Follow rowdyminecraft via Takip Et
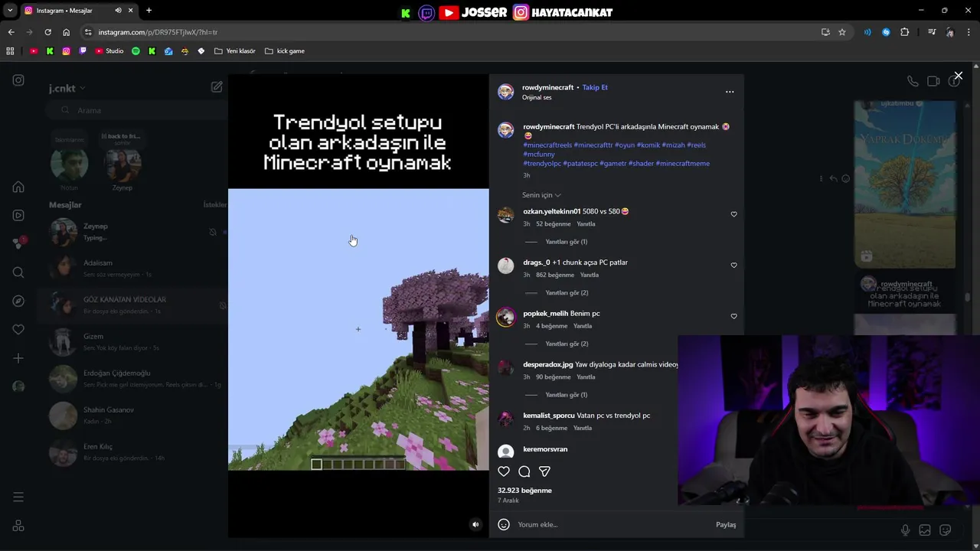Screen dimensions: 980x551 click(595, 87)
